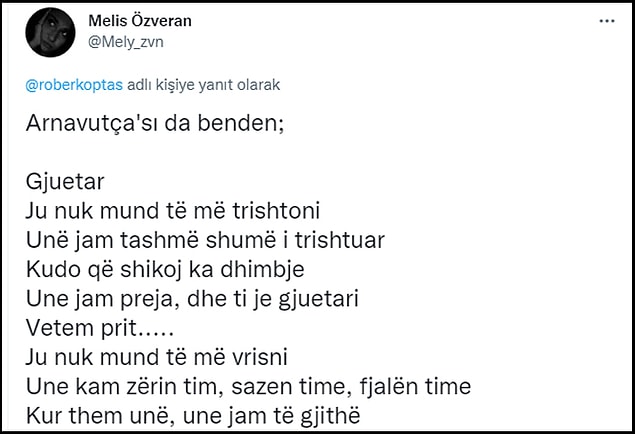This screenshot has width=635, height=434.
Task: Open the @roberkoptas mention link
Action: click(74, 85)
